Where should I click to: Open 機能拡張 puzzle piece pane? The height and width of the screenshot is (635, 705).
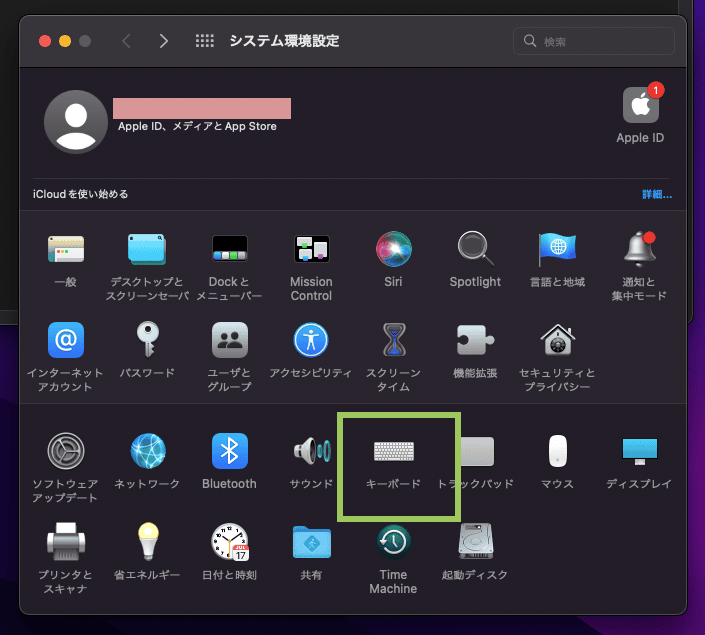click(475, 340)
